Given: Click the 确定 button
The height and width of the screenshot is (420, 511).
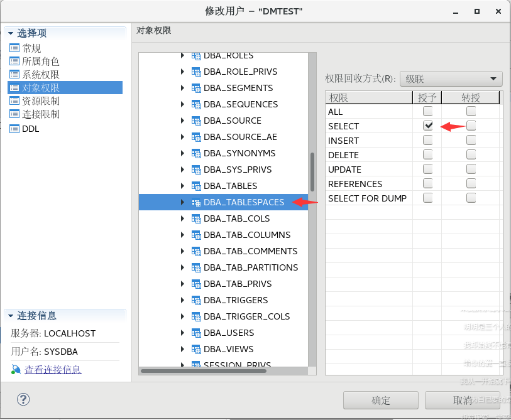Looking at the screenshot, I should pyautogui.click(x=381, y=400).
